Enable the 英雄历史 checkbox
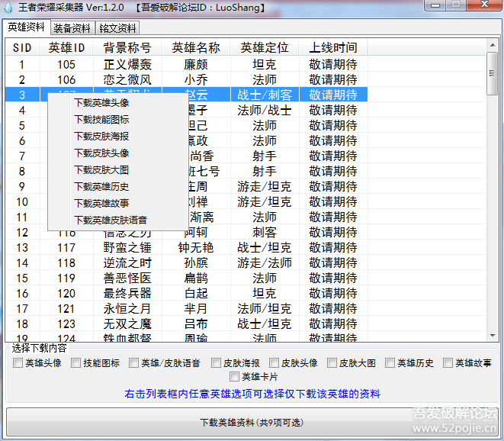 pos(390,363)
